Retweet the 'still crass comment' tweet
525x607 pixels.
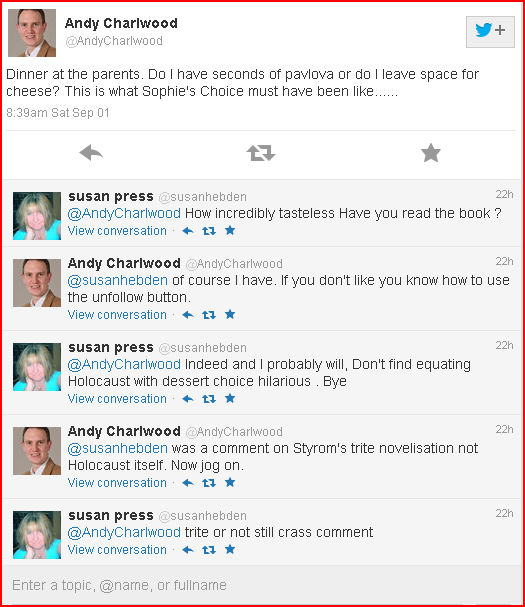point(209,550)
